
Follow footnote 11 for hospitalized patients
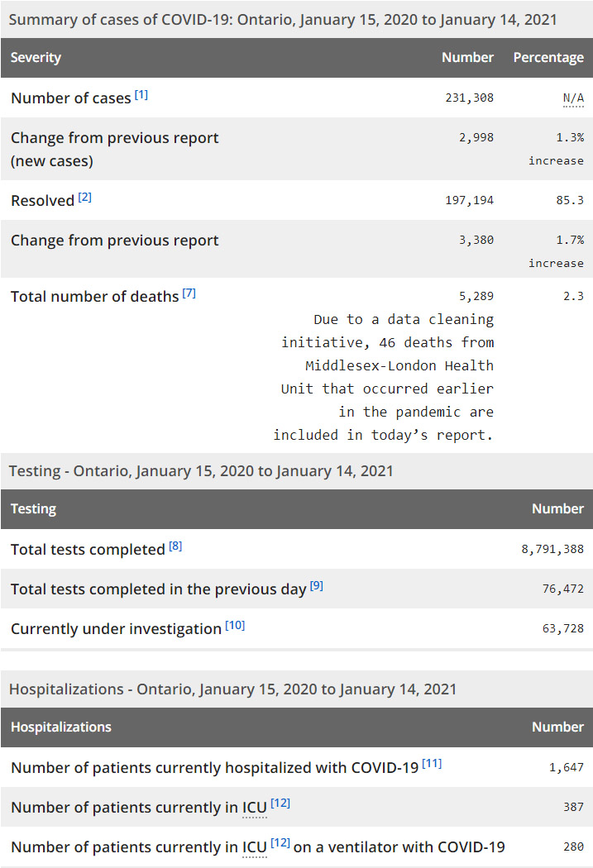(432, 764)
